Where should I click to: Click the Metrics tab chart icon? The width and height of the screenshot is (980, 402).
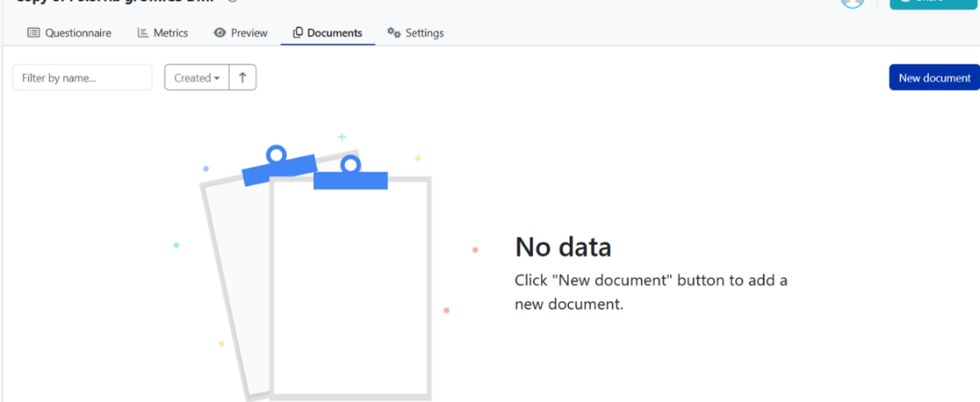[143, 33]
